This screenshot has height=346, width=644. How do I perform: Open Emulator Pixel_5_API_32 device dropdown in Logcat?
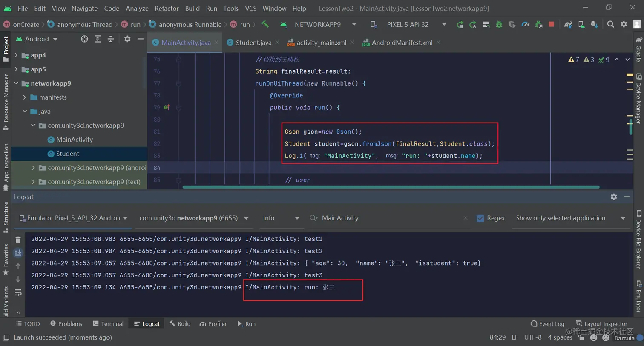tap(73, 218)
